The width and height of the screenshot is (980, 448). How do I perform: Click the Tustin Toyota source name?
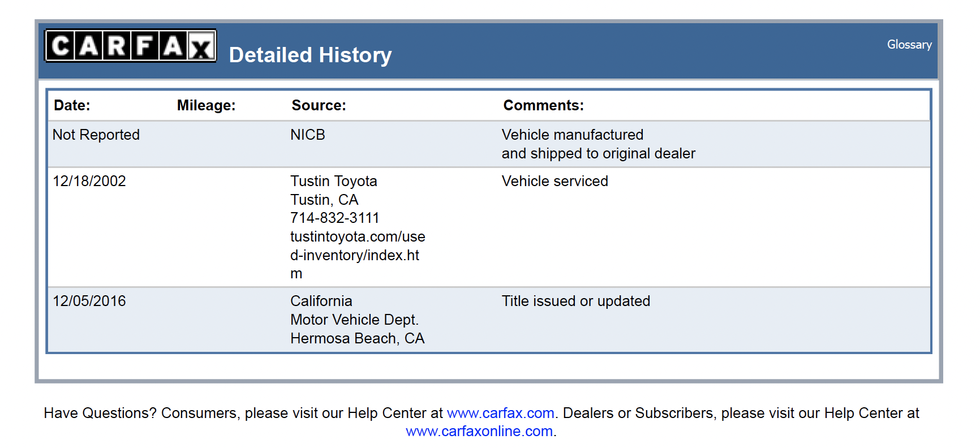click(334, 181)
